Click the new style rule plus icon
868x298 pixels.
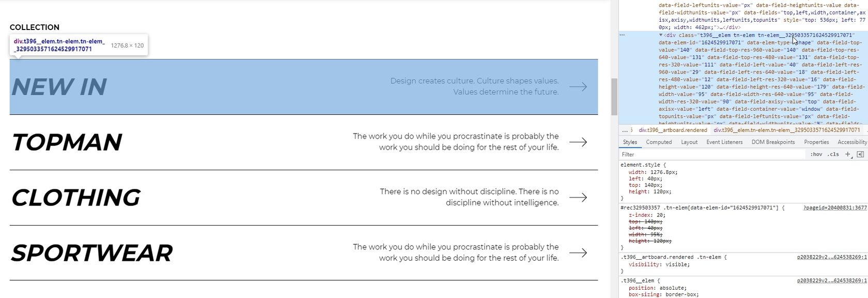tap(847, 154)
